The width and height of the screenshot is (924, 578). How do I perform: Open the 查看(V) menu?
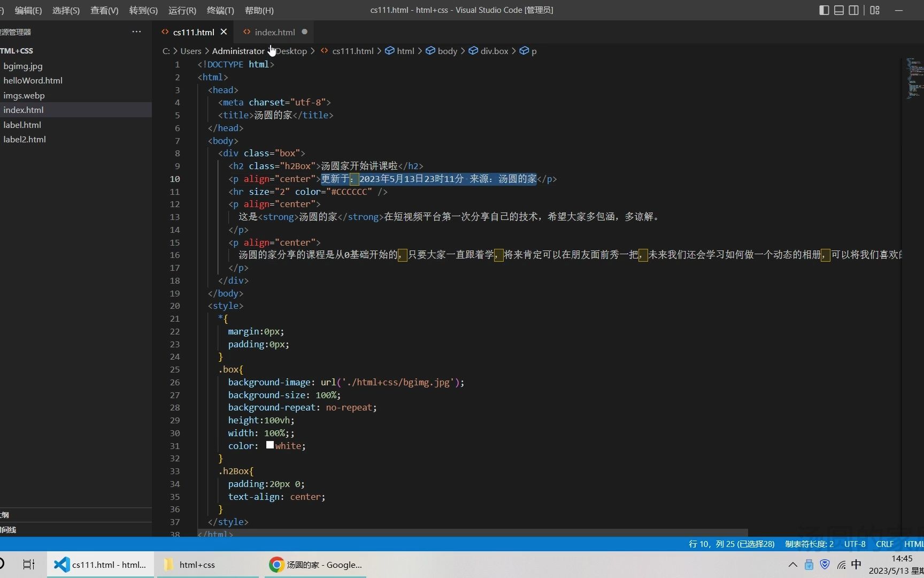(104, 10)
